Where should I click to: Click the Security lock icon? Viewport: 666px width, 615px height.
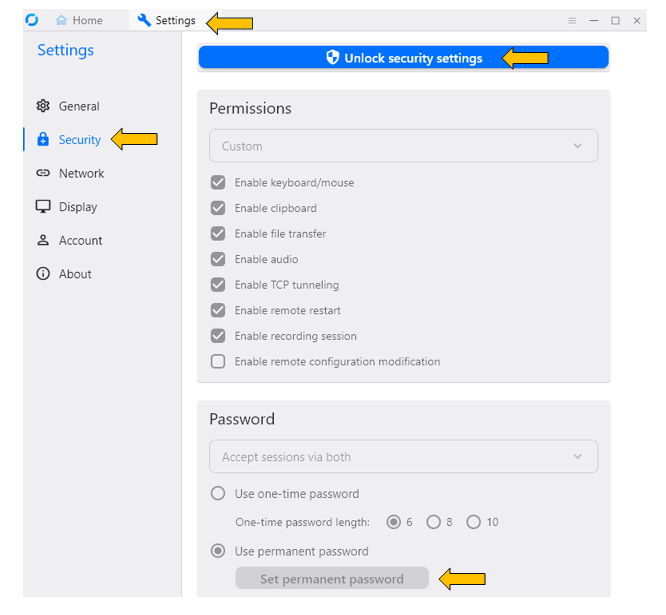point(43,140)
